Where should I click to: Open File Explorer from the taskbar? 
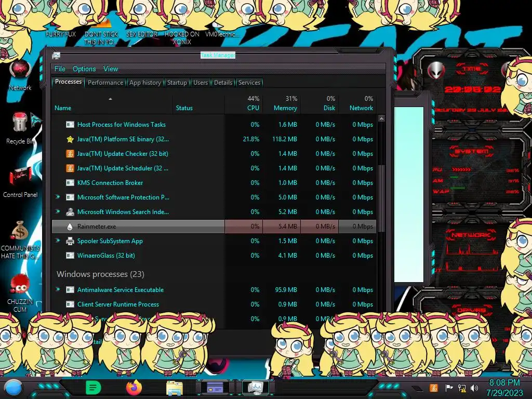[x=175, y=388]
